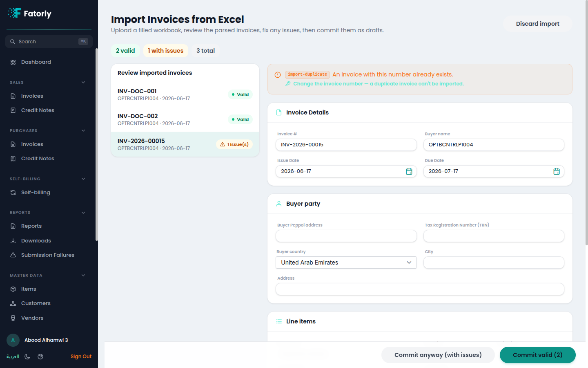Select the 3 total filter chip

point(205,51)
